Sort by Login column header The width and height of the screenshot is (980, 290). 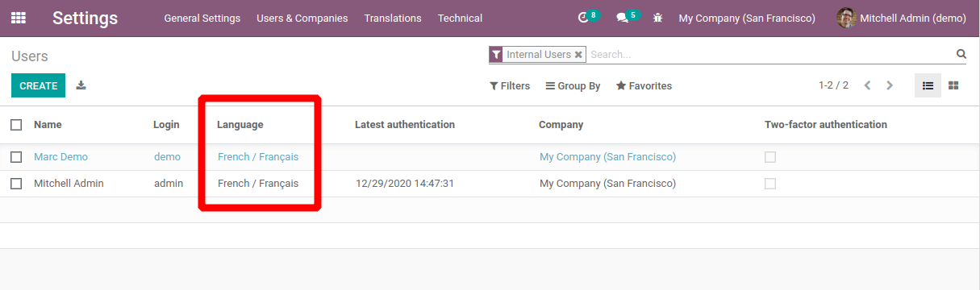point(166,125)
